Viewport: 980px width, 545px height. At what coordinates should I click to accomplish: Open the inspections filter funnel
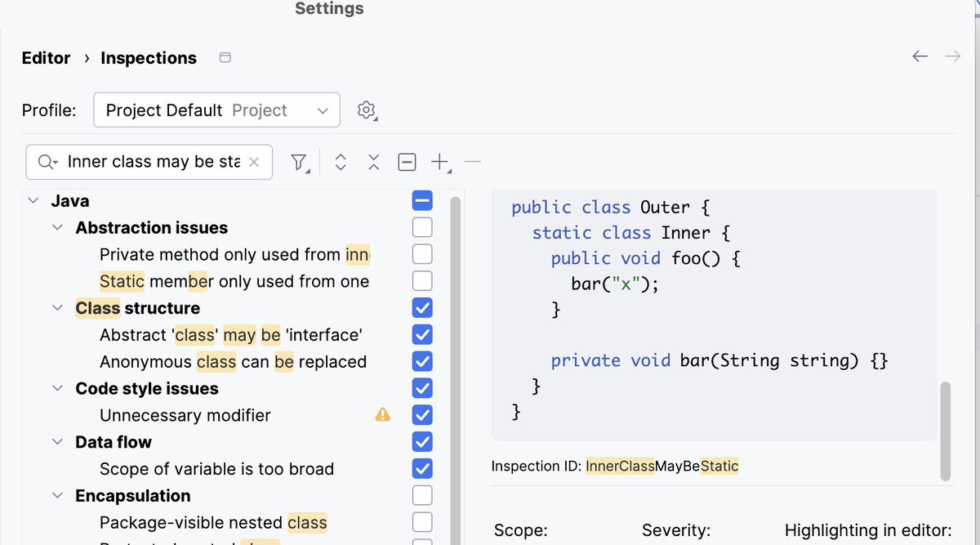(x=300, y=163)
